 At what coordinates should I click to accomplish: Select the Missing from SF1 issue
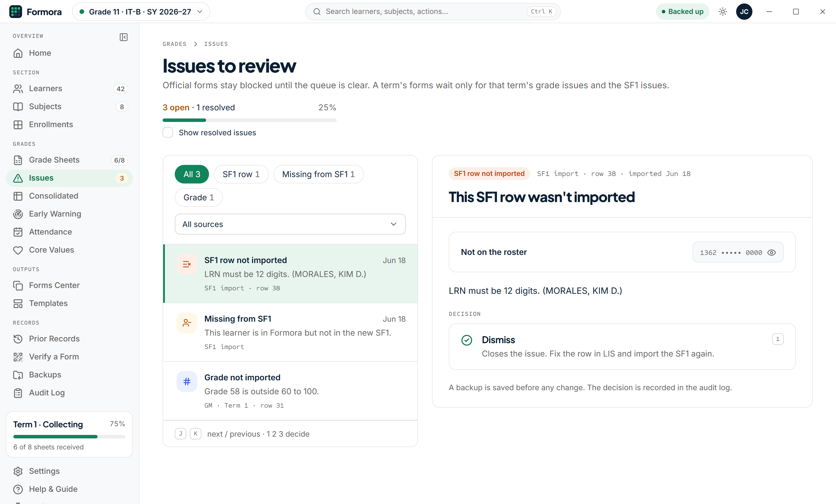coord(291,332)
